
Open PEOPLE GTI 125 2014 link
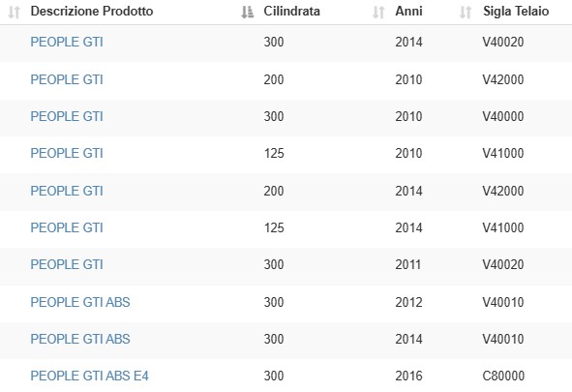click(x=67, y=227)
